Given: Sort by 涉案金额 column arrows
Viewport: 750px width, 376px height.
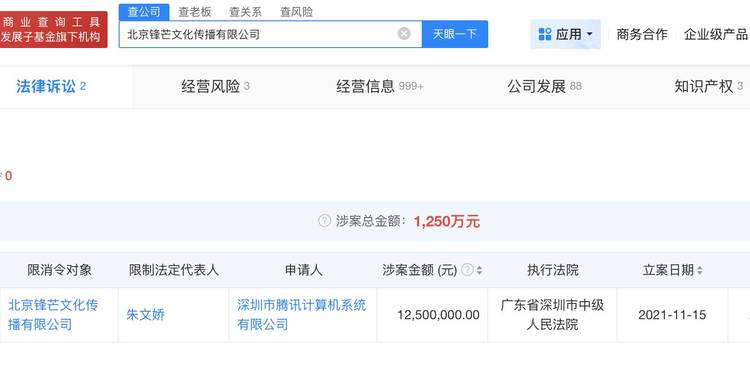Looking at the screenshot, I should click(479, 270).
